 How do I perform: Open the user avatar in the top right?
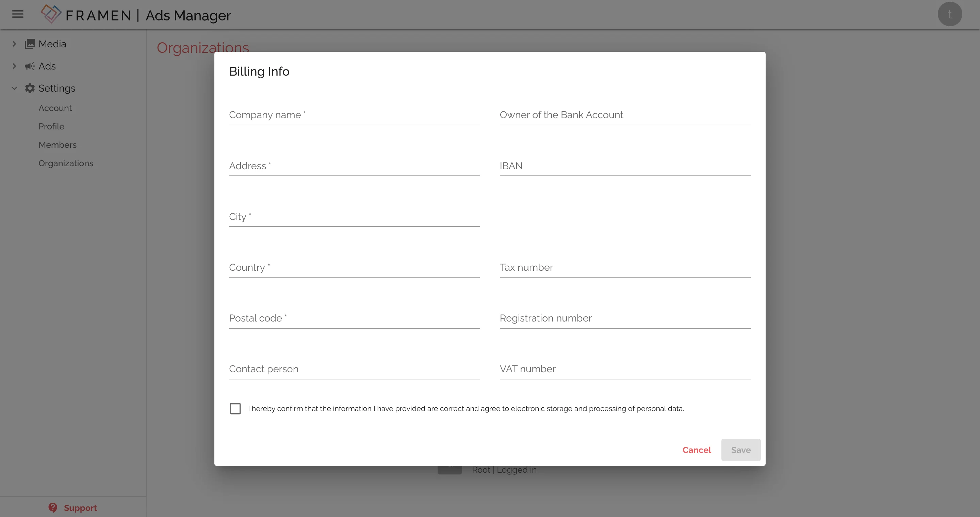[x=950, y=14]
